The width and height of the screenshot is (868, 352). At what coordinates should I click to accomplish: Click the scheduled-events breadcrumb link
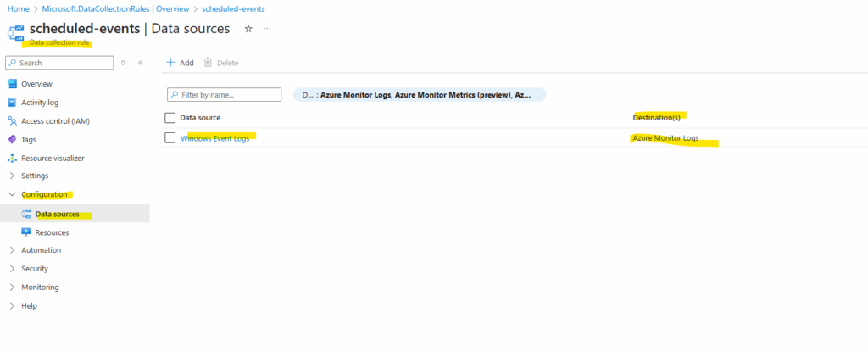[233, 8]
